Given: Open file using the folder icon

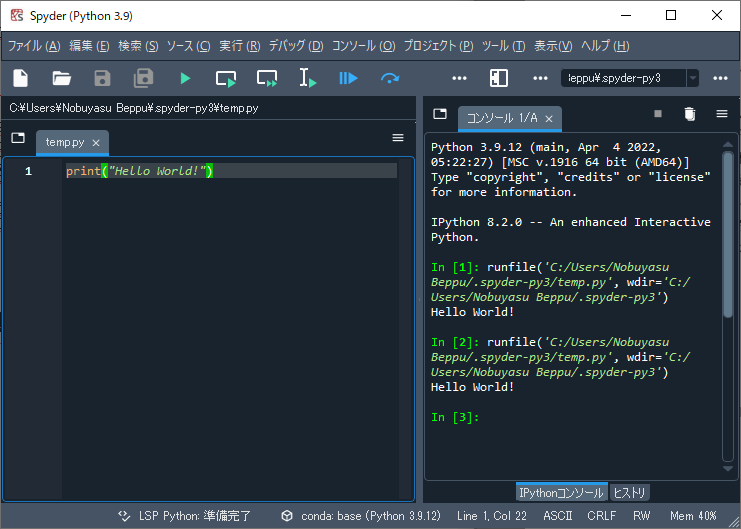Looking at the screenshot, I should pyautogui.click(x=62, y=78).
